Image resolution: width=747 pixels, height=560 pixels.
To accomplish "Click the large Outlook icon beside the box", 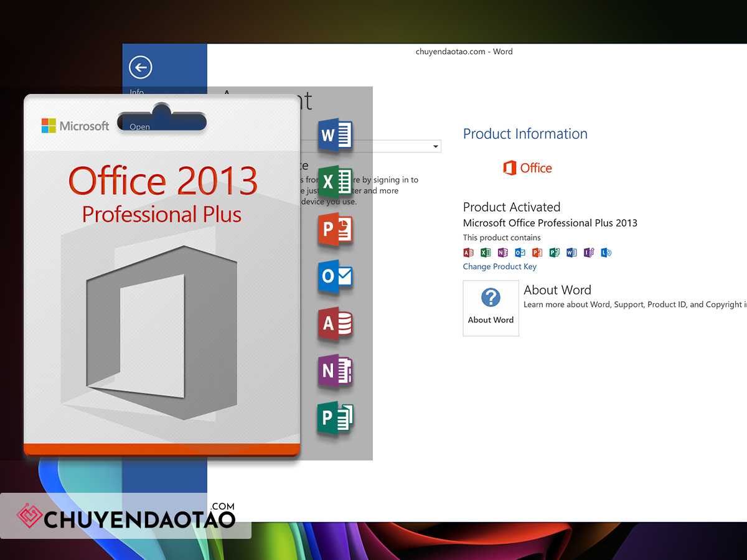I will point(335,276).
